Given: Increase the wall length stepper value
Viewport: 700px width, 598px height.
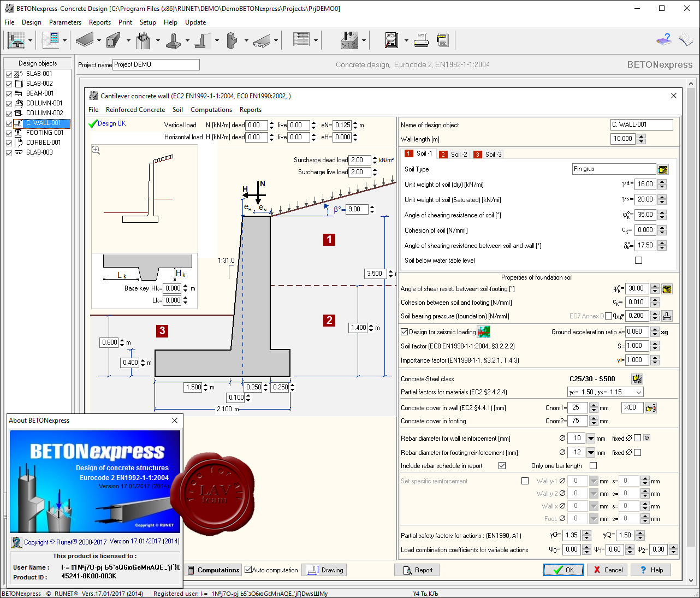Looking at the screenshot, I should [x=642, y=137].
